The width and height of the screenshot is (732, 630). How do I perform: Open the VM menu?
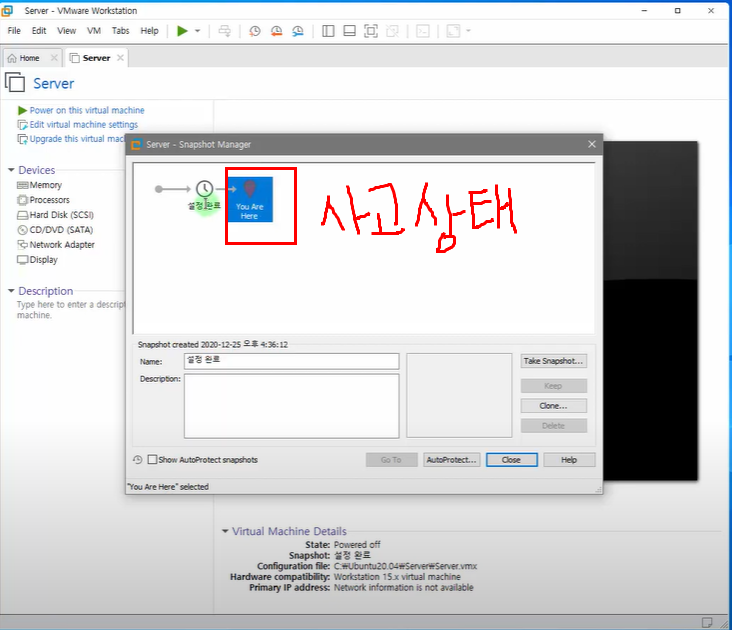tap(94, 31)
